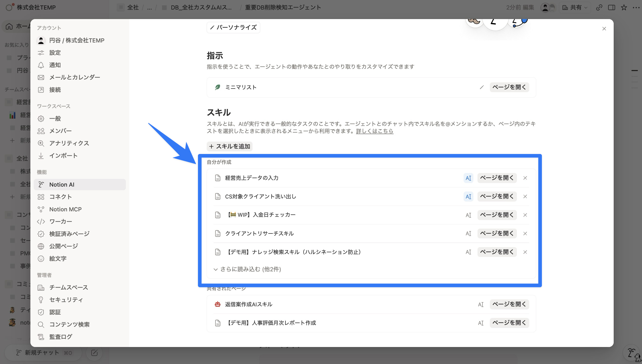Image resolution: width=642 pixels, height=364 pixels.
Task: Open 設定 in the account sidebar
Action: point(80,53)
